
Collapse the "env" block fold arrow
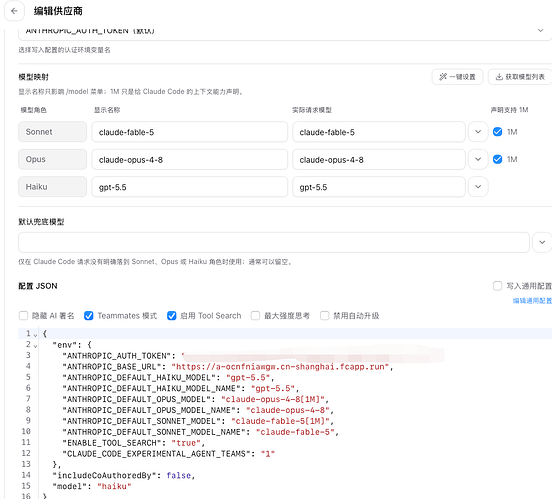35,346
